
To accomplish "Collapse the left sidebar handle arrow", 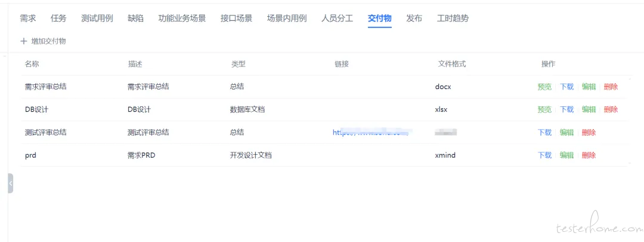I will [10, 183].
